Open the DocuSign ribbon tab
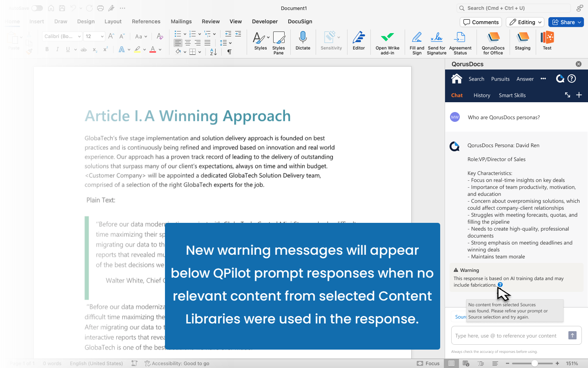Image resolution: width=588 pixels, height=368 pixels. tap(300, 21)
